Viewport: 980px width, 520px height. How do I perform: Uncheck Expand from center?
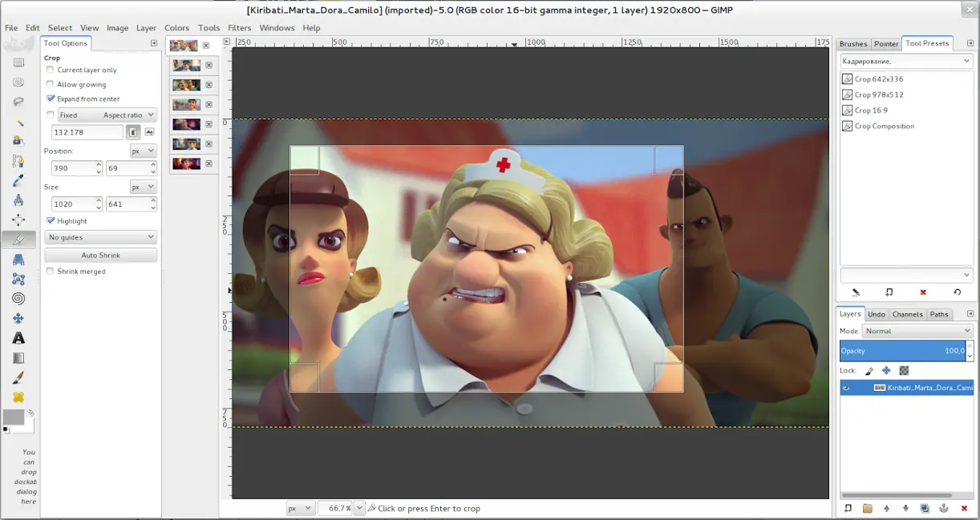pyautogui.click(x=51, y=99)
